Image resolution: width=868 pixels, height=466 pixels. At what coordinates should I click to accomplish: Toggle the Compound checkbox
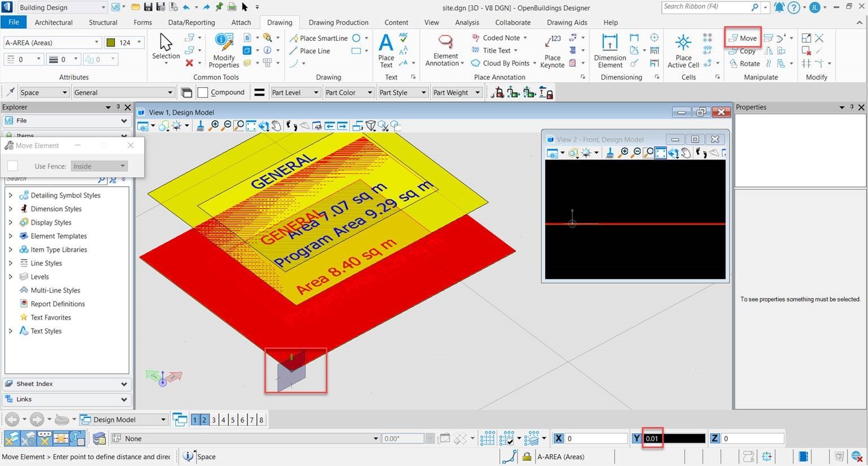tap(203, 92)
